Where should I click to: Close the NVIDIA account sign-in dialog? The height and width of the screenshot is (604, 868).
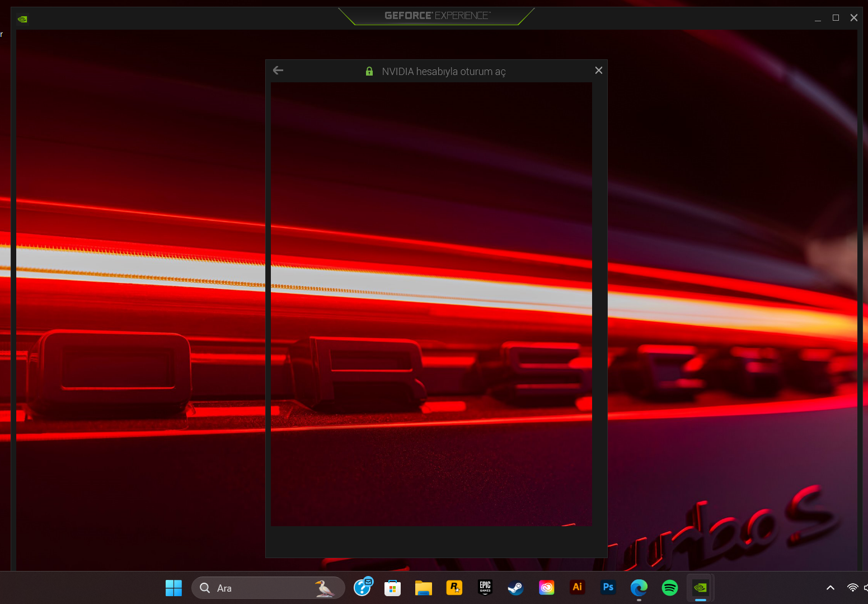point(598,71)
